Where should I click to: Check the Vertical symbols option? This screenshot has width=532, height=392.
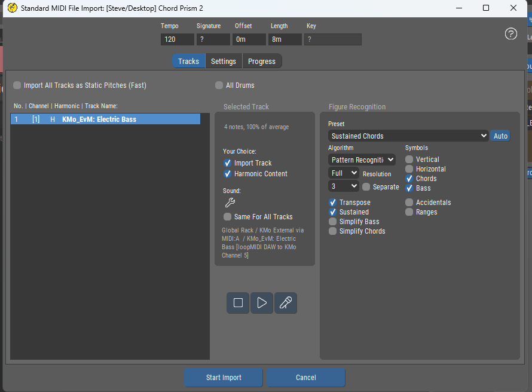tap(409, 160)
